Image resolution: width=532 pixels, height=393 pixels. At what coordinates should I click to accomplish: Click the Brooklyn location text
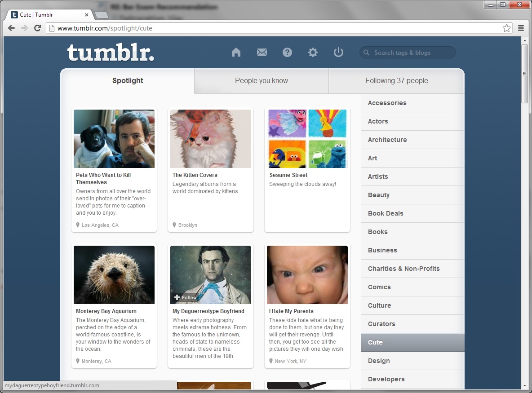pyautogui.click(x=188, y=225)
